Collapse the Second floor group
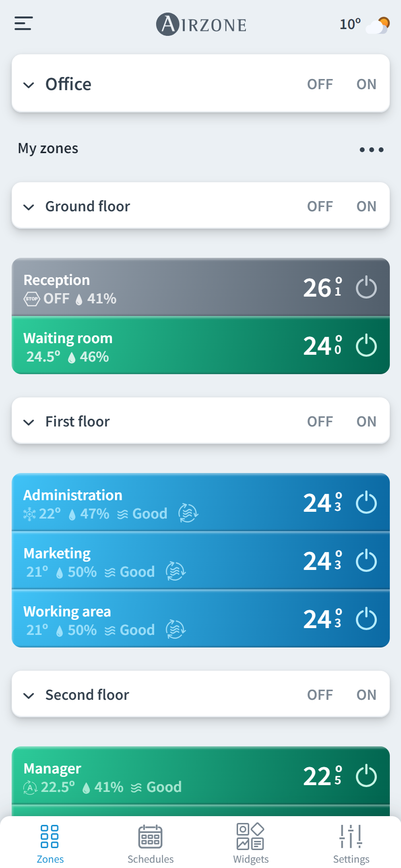The image size is (401, 868). tap(29, 695)
